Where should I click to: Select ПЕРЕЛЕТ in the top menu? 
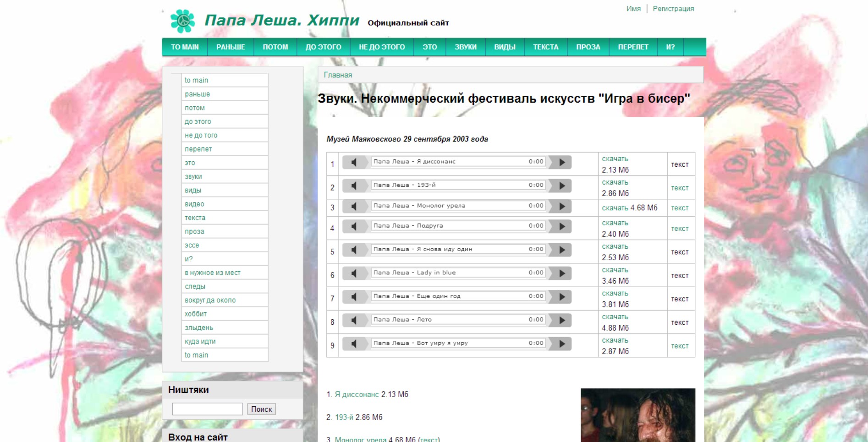click(633, 47)
